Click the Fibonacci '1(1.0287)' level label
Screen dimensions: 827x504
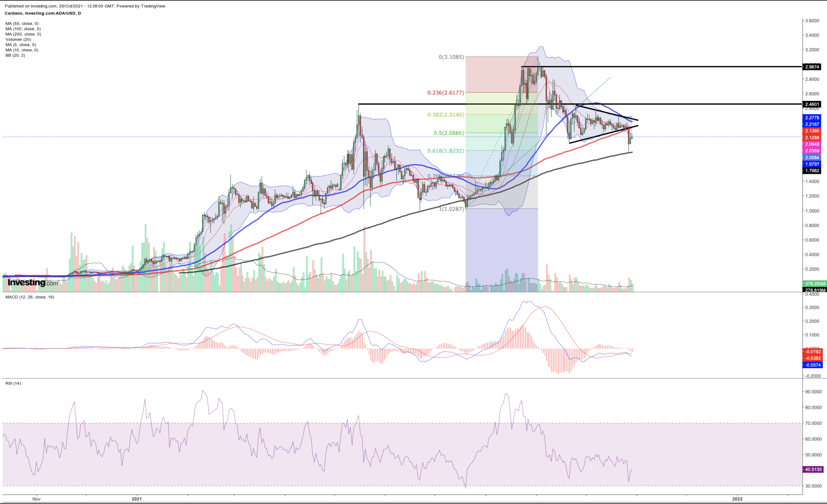pos(451,209)
